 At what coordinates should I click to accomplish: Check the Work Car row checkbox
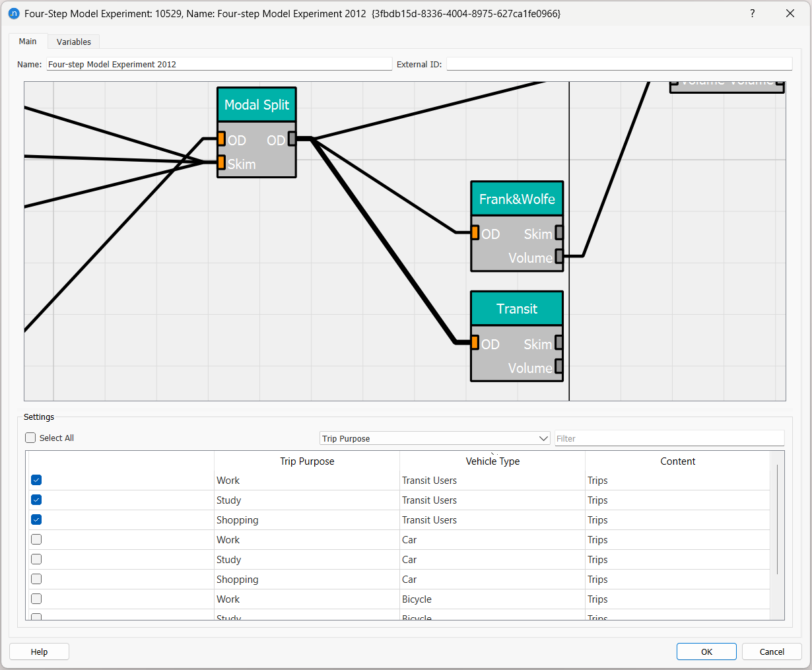(x=36, y=540)
